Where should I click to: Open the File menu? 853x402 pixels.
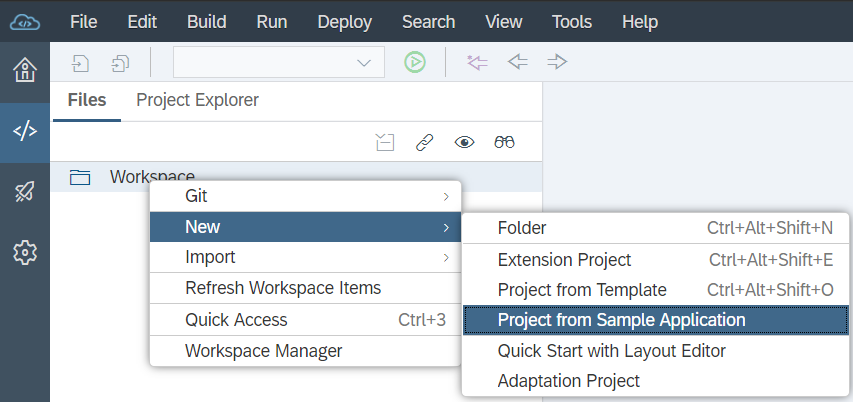[84, 22]
